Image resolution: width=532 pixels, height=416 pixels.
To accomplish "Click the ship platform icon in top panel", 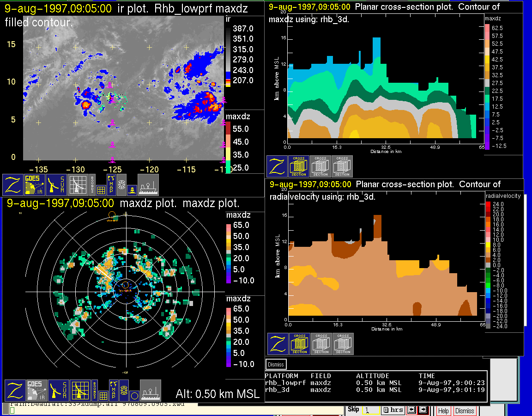I will click(x=148, y=184).
